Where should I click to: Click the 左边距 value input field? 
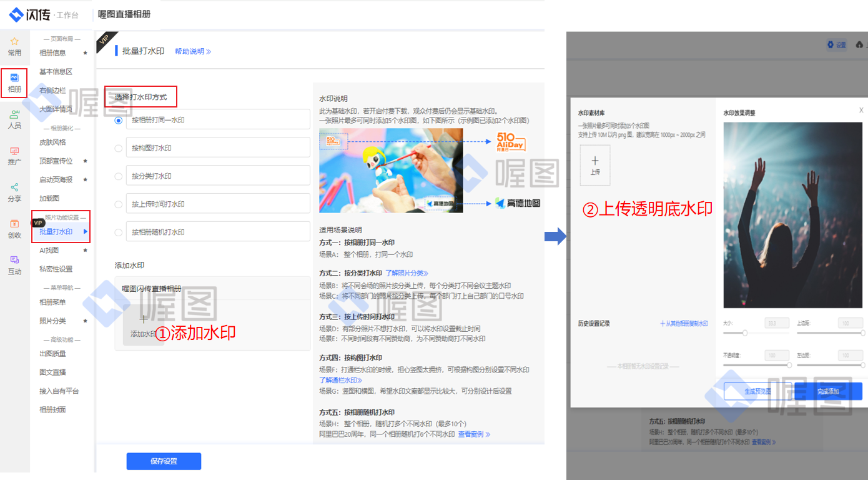851,355
